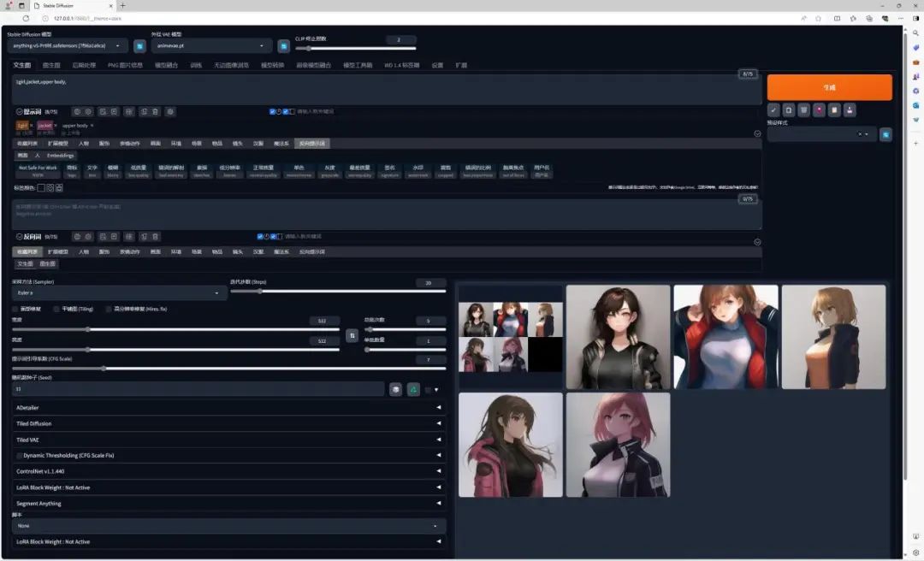Enable Hires. fix checkbox
924x561 pixels.
(109, 309)
